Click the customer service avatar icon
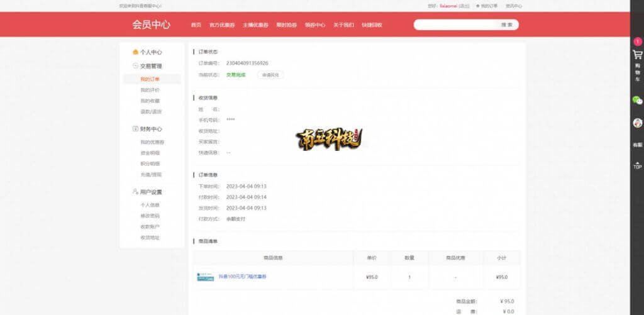This screenshot has width=644, height=315. click(637, 123)
